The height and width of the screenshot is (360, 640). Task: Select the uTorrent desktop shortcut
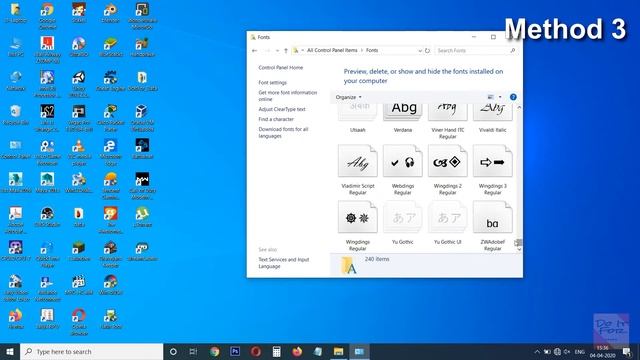coord(142,217)
